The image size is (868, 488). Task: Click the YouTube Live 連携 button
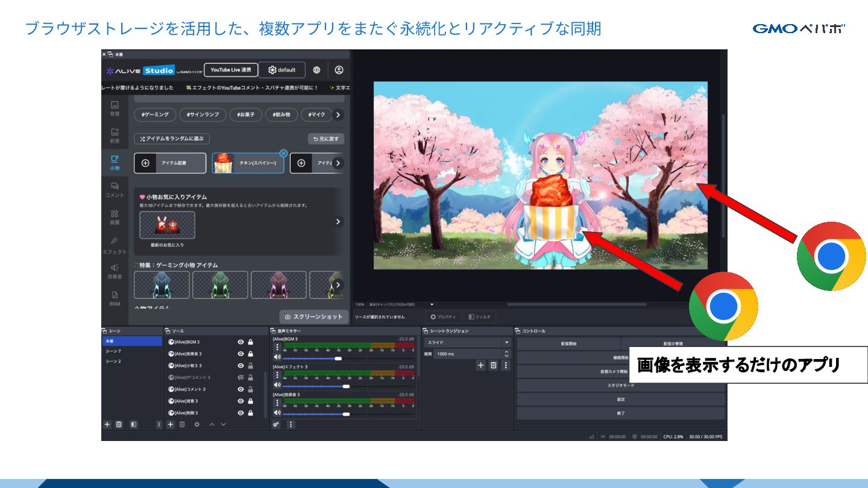pos(231,70)
